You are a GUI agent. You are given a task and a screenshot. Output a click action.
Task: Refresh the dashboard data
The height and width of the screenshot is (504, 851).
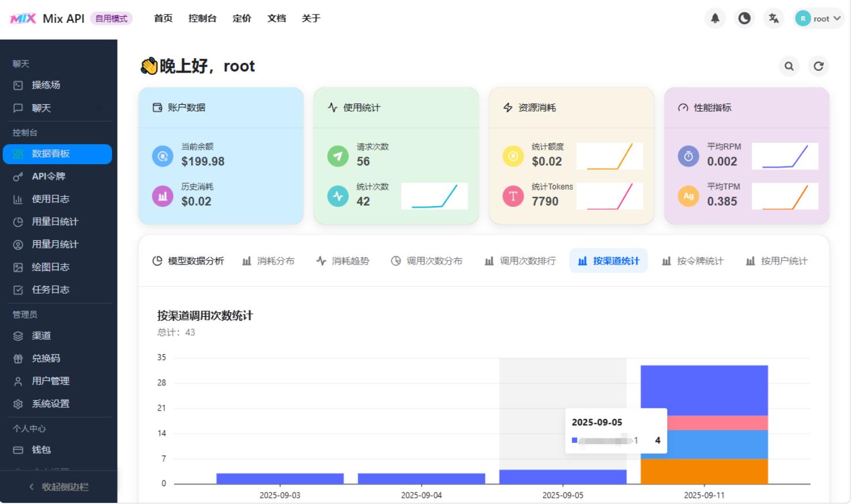pyautogui.click(x=819, y=66)
